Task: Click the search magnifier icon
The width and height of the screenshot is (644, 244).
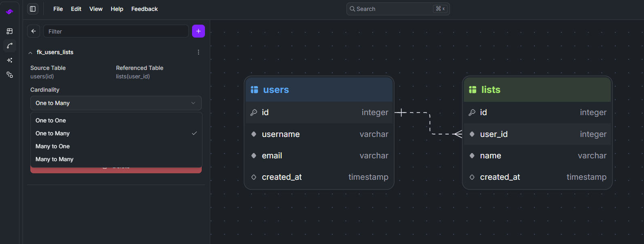Action: (353, 9)
